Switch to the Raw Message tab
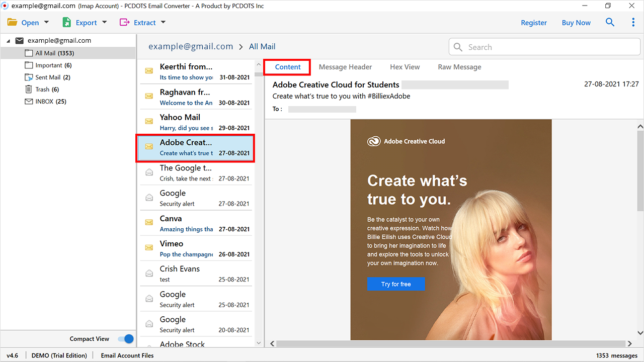 [459, 67]
